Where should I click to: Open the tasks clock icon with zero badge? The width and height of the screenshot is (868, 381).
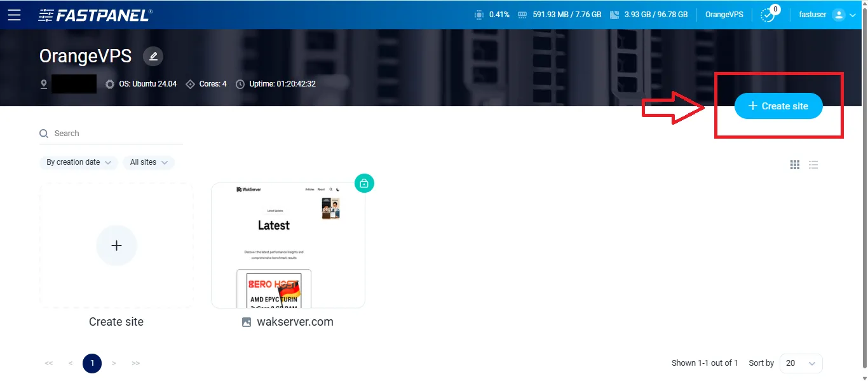(x=769, y=15)
